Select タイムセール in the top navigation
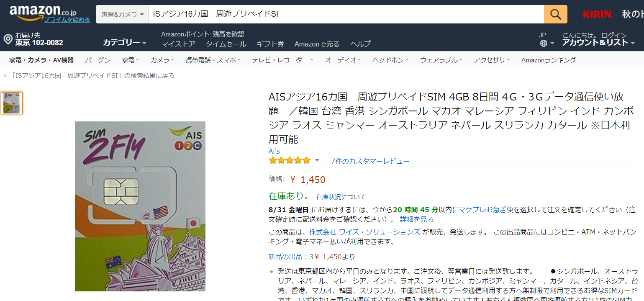The height and width of the screenshot is (301, 644). (x=226, y=44)
